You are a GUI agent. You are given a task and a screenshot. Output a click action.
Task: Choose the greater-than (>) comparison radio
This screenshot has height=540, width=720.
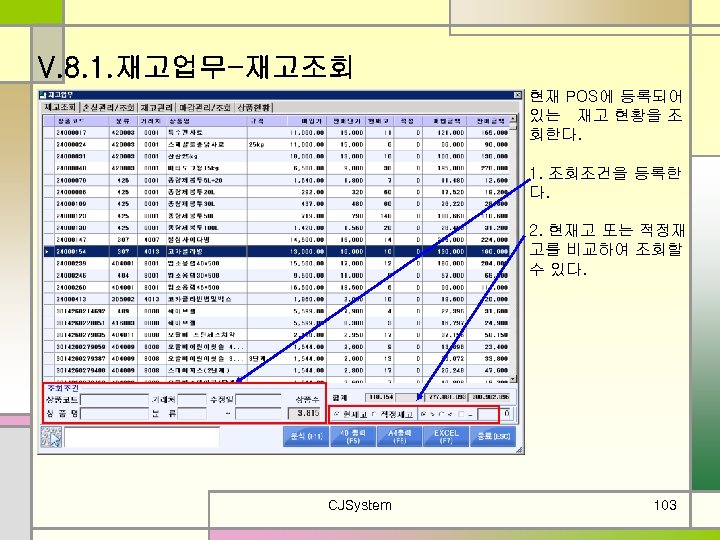coord(423,414)
